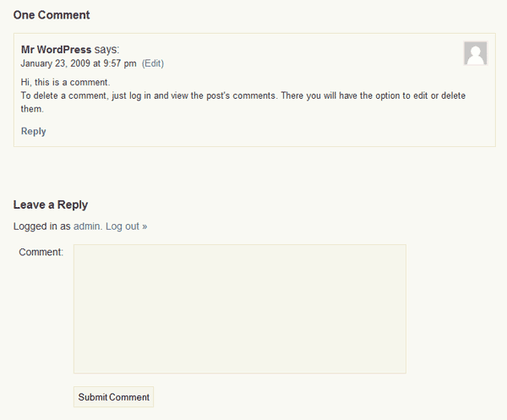This screenshot has height=420, width=507.
Task: Click the One Comment heading
Action: (x=52, y=15)
